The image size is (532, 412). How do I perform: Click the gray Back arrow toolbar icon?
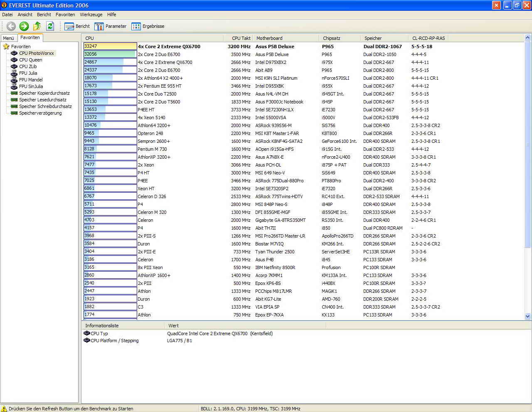point(11,26)
